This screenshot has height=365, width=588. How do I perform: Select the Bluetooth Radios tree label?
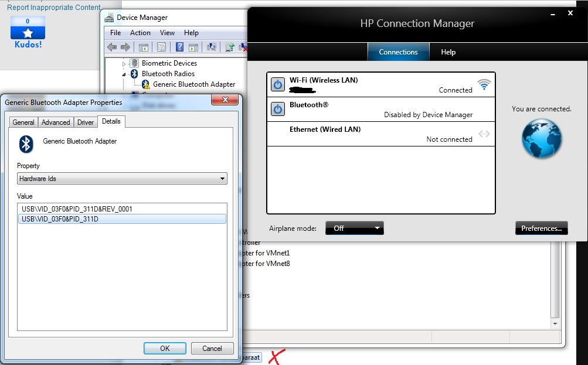point(168,74)
